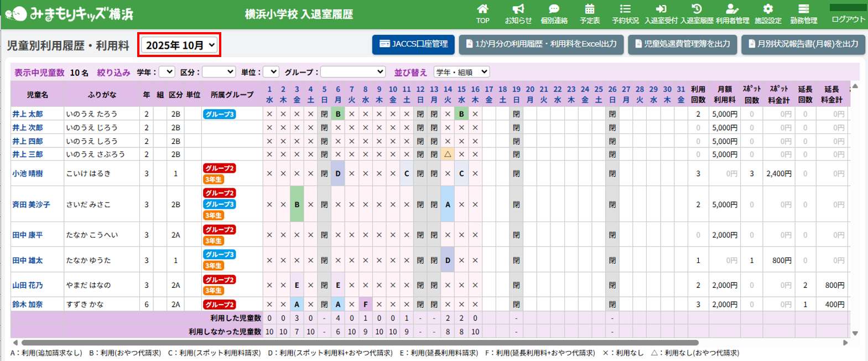
Task: Click the horizontal scrollbar under the table
Action: coord(360,343)
